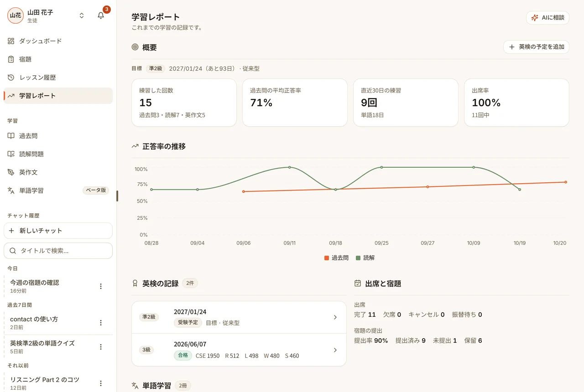Image resolution: width=584 pixels, height=392 pixels.
Task: Click the 過去問 book icon
Action: click(x=11, y=136)
